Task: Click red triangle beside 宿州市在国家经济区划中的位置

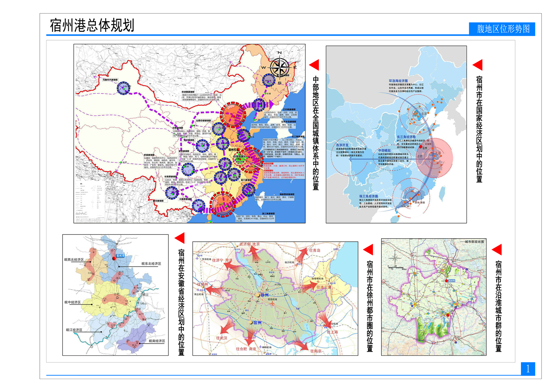Action: [x=478, y=65]
